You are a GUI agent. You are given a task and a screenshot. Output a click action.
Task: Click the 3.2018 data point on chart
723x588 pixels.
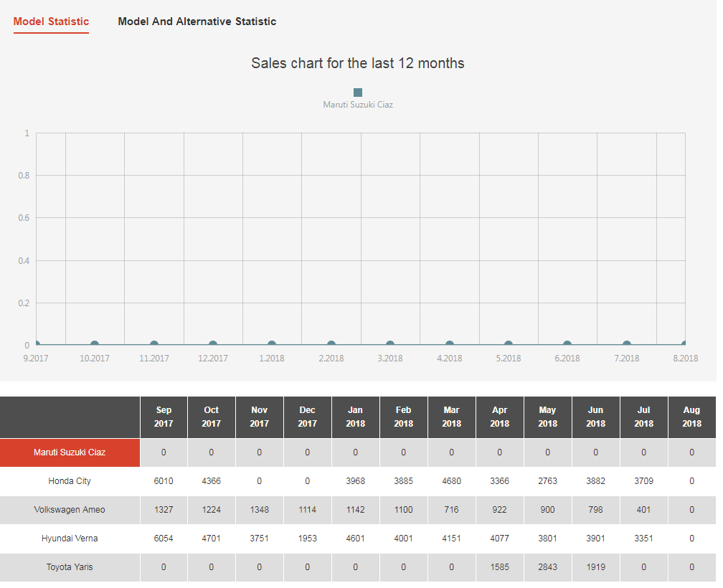coord(390,344)
